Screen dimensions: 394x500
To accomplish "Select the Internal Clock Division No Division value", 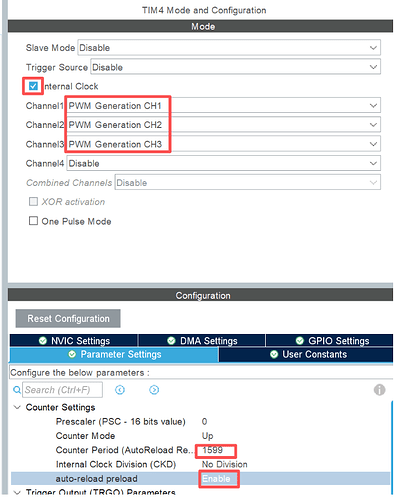I will tap(224, 464).
